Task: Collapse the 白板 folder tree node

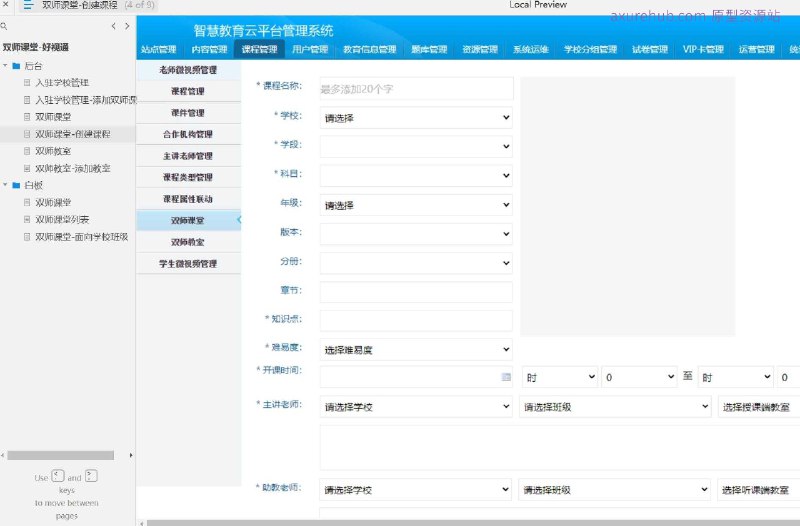Action: [x=5, y=185]
